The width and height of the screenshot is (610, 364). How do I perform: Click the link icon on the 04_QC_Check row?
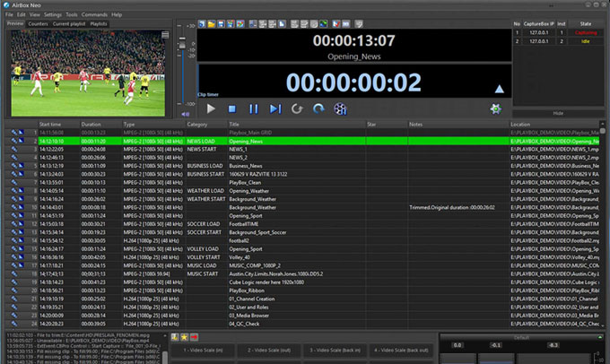(14, 324)
